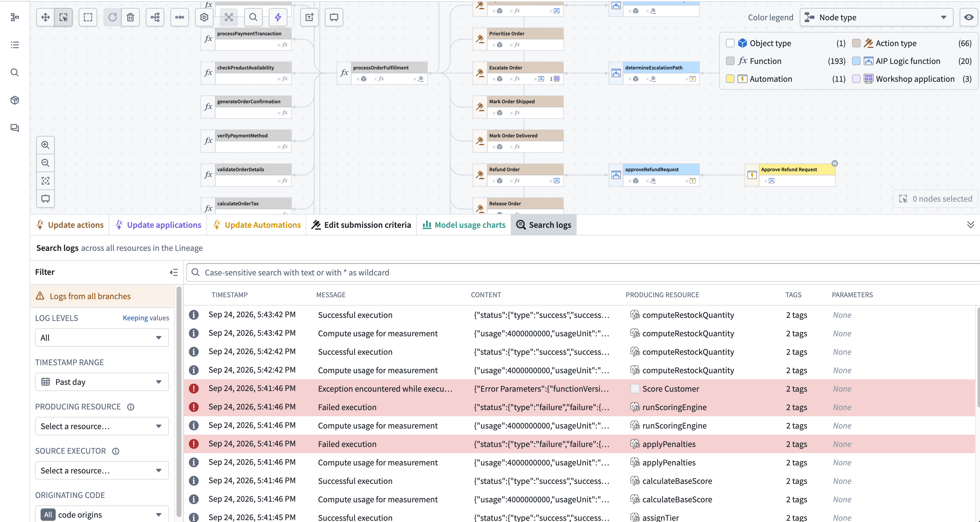This screenshot has width=980, height=522.
Task: Open the auto-layout graph tool
Action: coord(155,17)
